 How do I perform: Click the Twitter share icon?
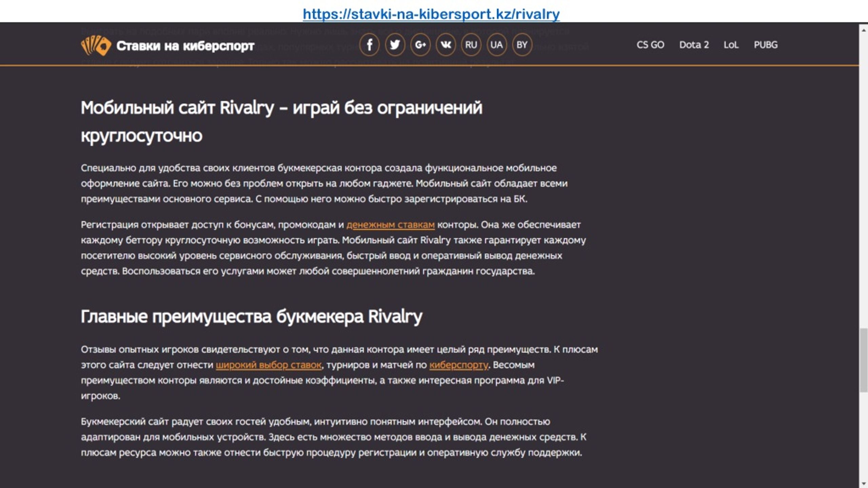395,45
